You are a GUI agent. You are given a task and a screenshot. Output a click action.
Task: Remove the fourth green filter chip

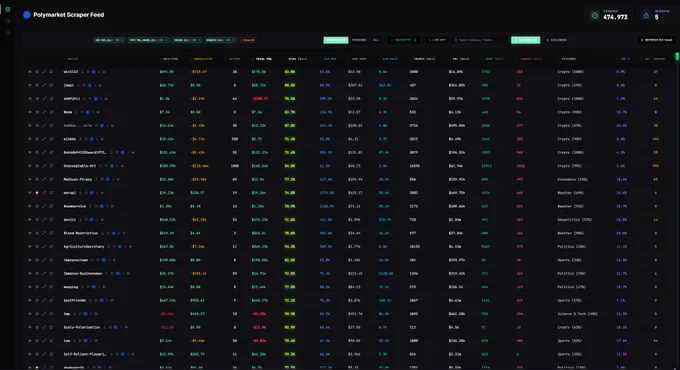[x=233, y=40]
